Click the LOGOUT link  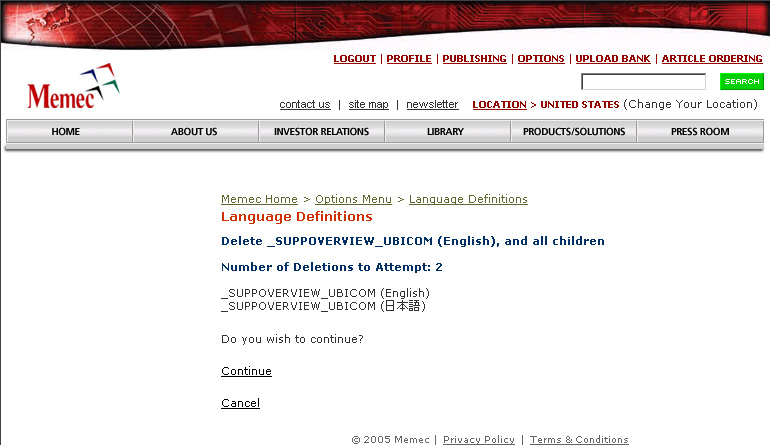355,58
